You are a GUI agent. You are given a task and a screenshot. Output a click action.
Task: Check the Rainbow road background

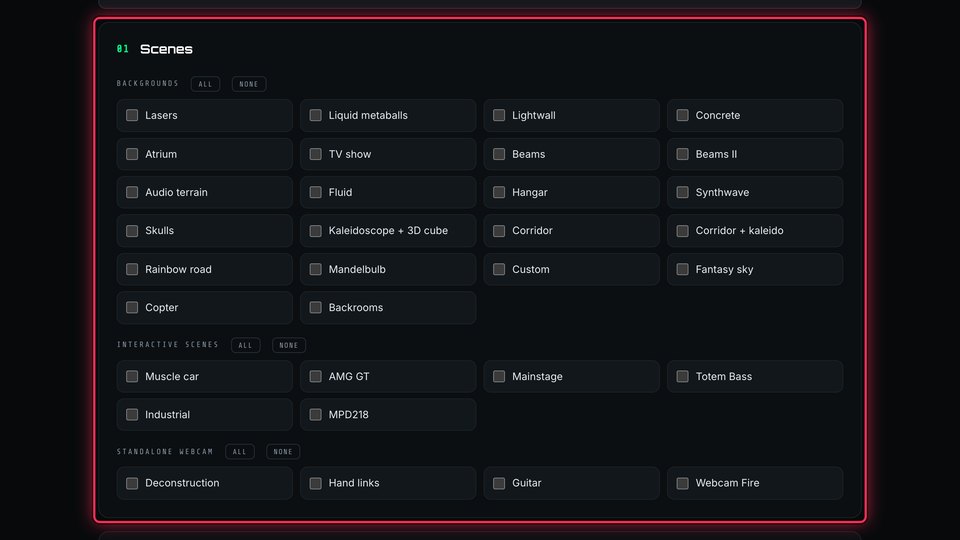132,269
